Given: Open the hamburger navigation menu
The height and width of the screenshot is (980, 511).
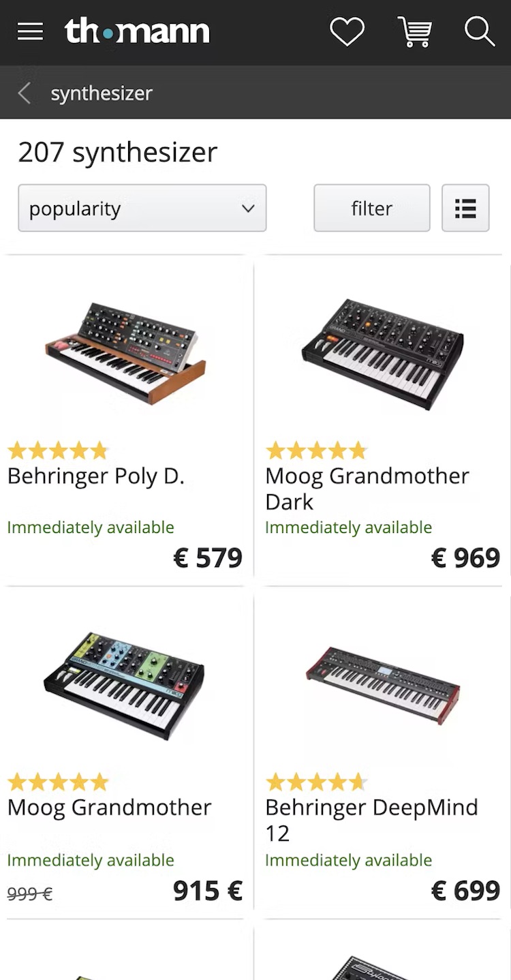Looking at the screenshot, I should [30, 32].
